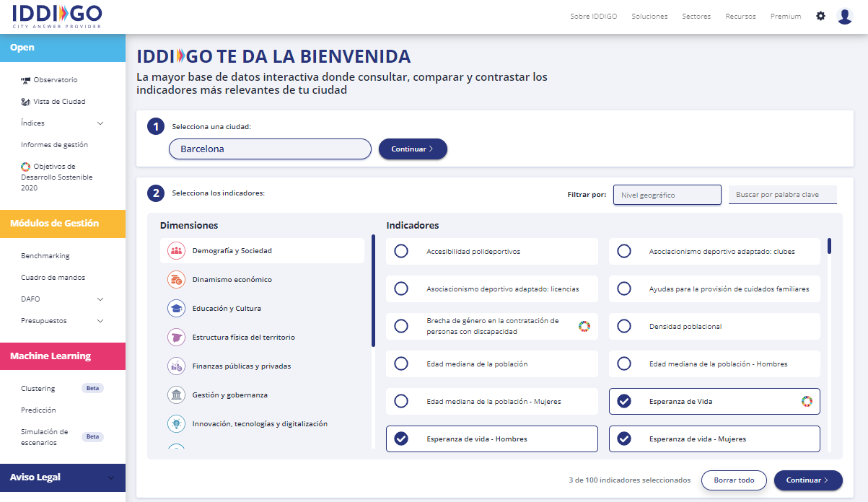This screenshot has height=502, width=868.
Task: Click the Indicadores list scrollbar
Action: click(x=830, y=246)
